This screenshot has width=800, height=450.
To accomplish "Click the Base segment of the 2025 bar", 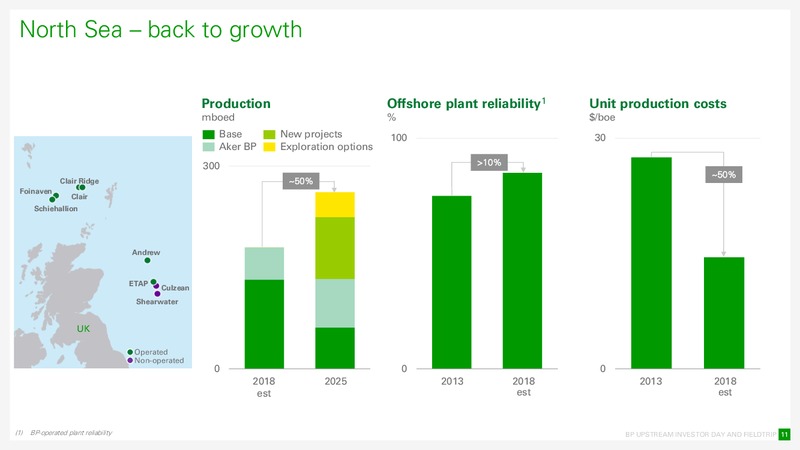I will tap(335, 348).
